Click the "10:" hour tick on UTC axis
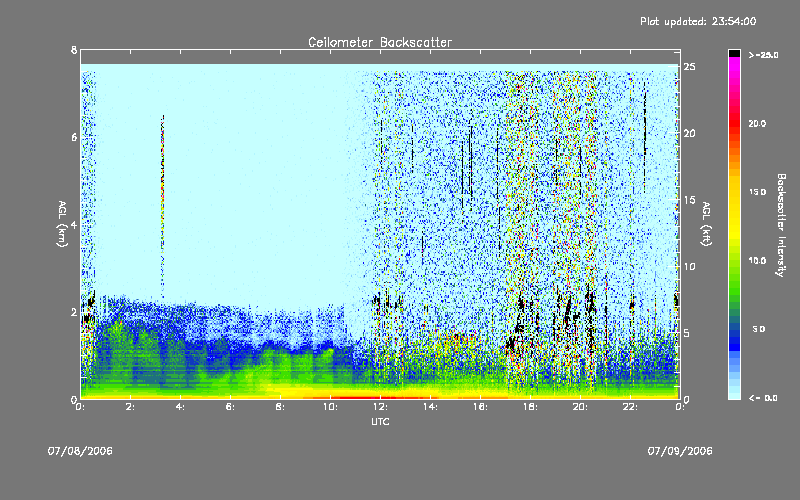 click(x=330, y=407)
